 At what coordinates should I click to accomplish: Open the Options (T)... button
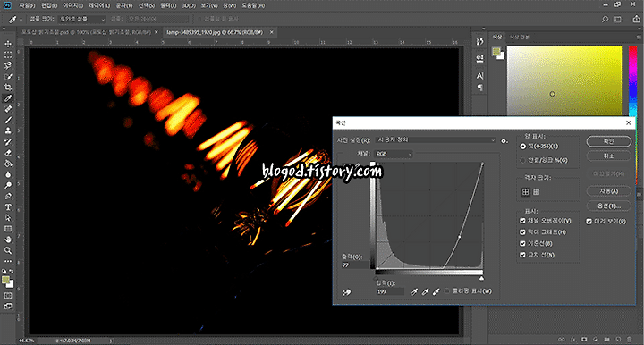(x=609, y=206)
